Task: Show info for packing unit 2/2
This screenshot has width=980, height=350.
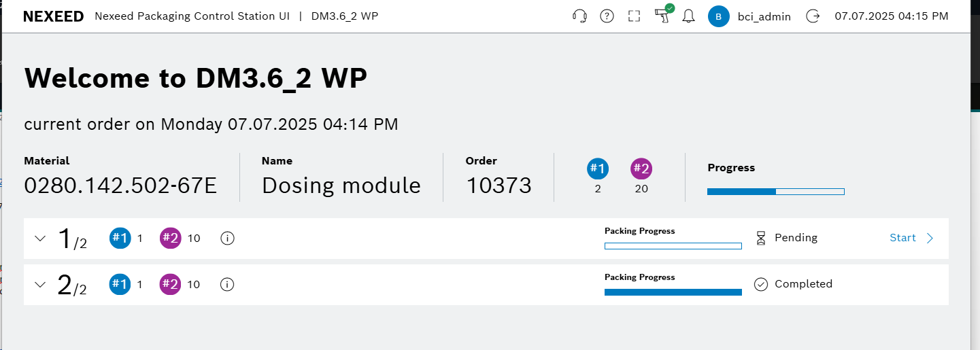Action: pos(228,285)
